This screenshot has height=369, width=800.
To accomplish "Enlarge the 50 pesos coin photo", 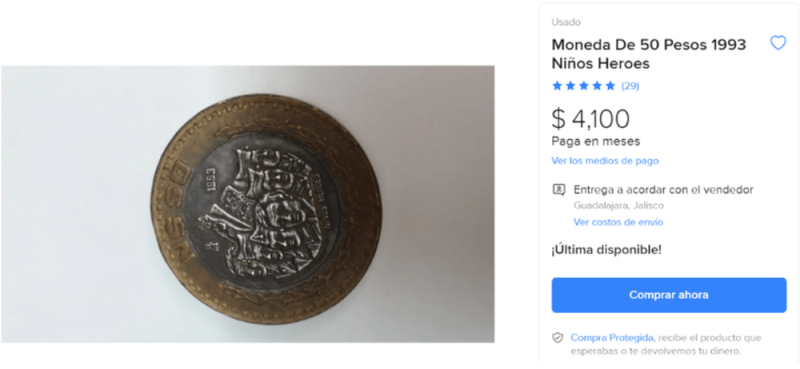I will [247, 204].
